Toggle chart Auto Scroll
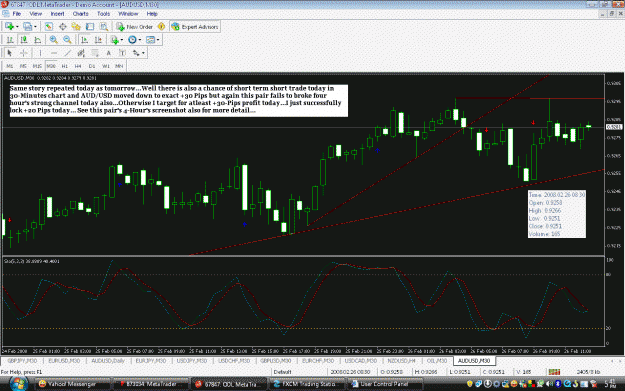 click(x=85, y=40)
